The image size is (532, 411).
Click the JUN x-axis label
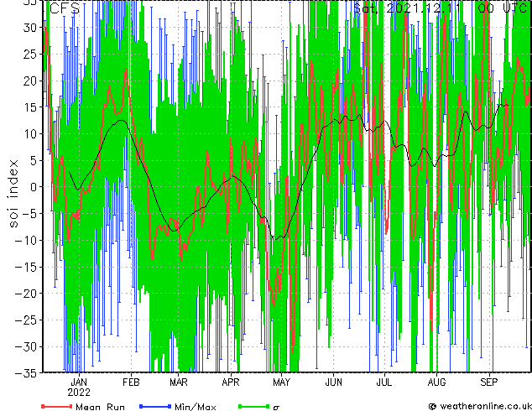coord(333,382)
